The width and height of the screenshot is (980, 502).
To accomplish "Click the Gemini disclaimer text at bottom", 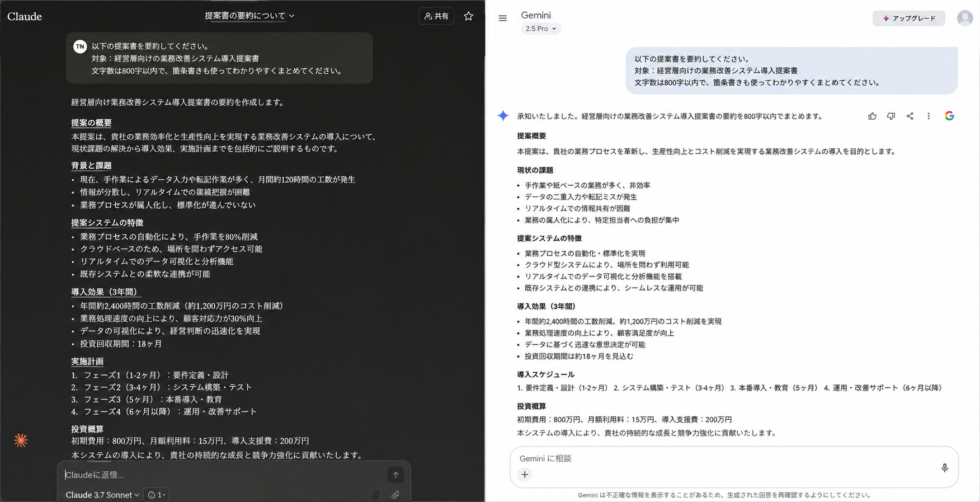I will [x=724, y=495].
